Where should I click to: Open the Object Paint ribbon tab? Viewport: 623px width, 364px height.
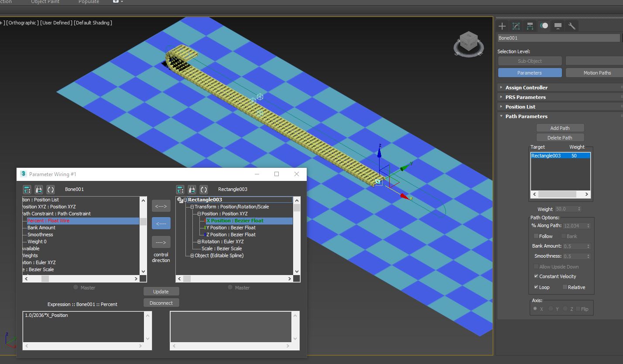[x=46, y=2]
